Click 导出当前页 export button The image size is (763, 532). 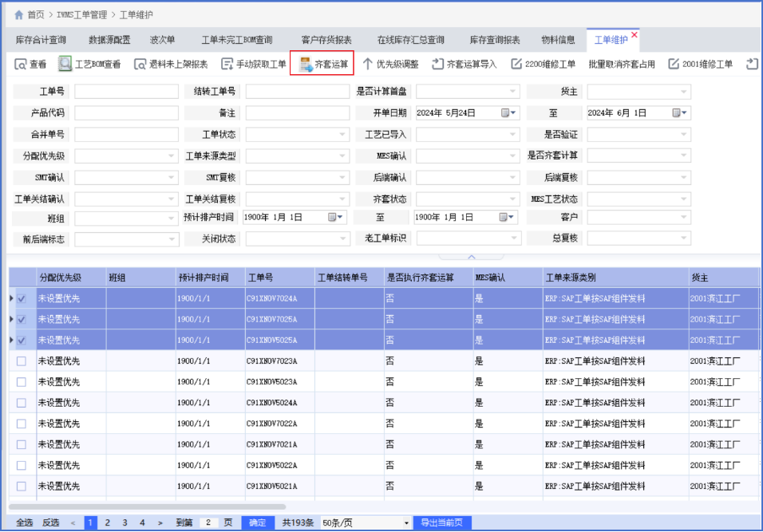pos(441,523)
